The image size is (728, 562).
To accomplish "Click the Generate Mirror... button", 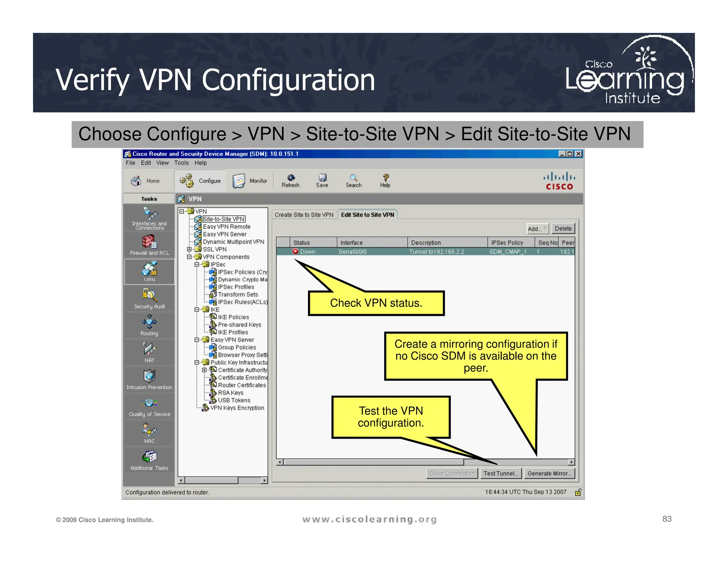I will 550,474.
